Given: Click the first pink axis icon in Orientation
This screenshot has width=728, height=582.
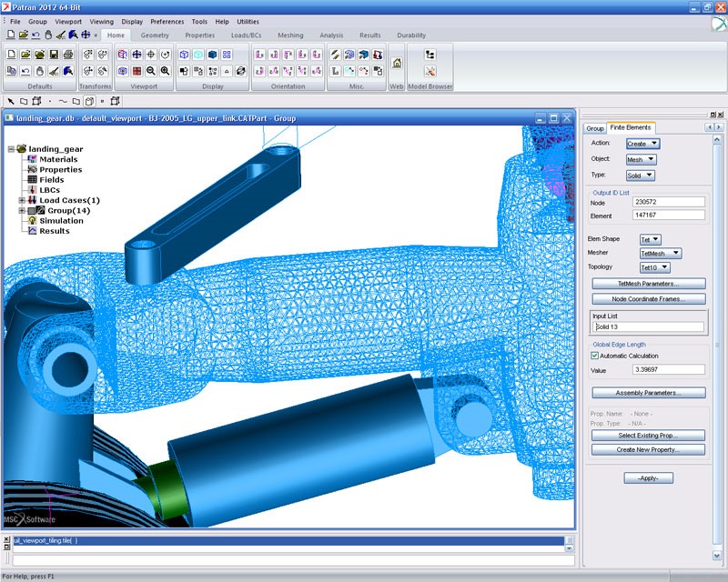Looking at the screenshot, I should coord(259,55).
